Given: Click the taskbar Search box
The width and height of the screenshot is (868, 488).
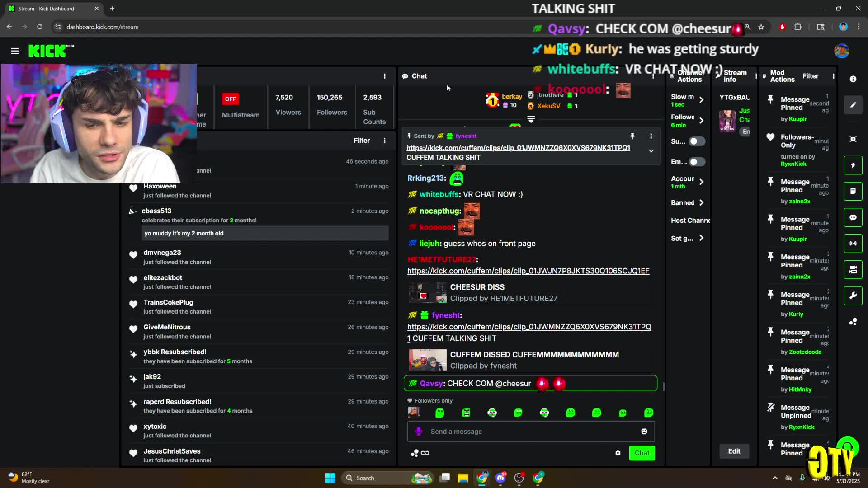Looking at the screenshot, I should 387,478.
